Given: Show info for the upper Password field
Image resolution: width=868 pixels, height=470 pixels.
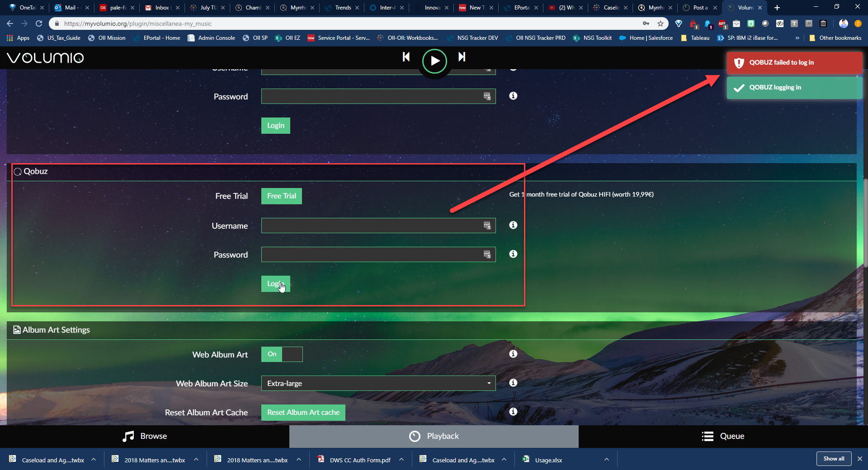Looking at the screenshot, I should click(513, 96).
